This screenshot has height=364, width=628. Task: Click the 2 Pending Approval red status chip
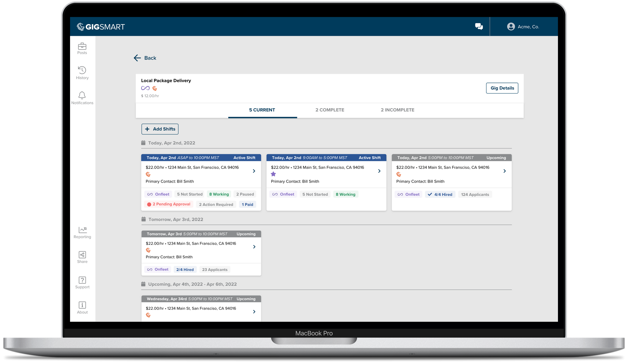(169, 204)
